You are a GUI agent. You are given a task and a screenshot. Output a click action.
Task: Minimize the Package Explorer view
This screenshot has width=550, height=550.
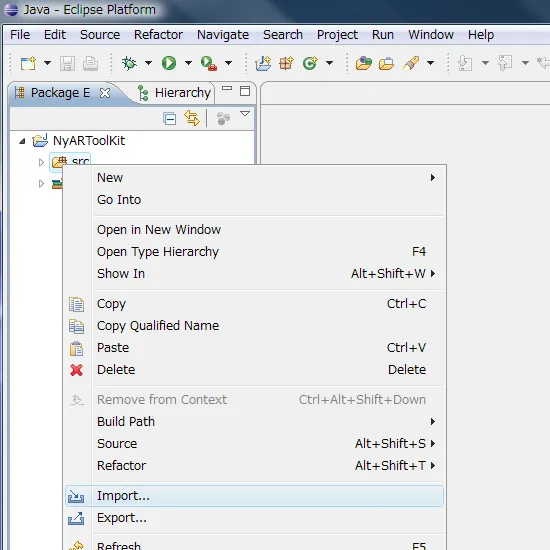click(227, 88)
